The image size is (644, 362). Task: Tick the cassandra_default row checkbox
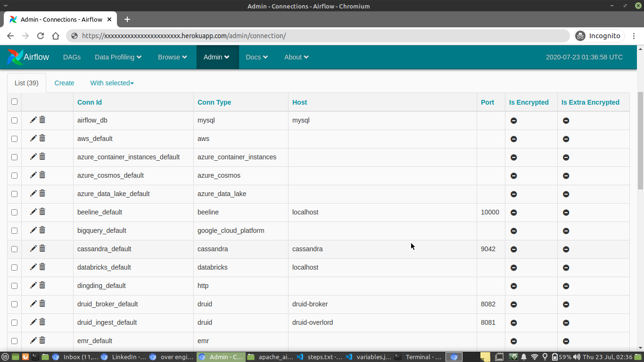pyautogui.click(x=14, y=249)
